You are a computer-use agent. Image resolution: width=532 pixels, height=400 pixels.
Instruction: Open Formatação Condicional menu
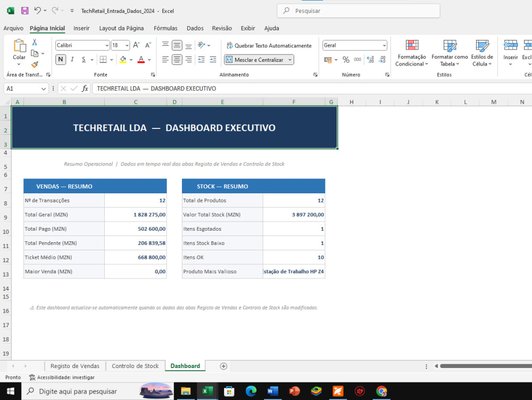click(412, 53)
